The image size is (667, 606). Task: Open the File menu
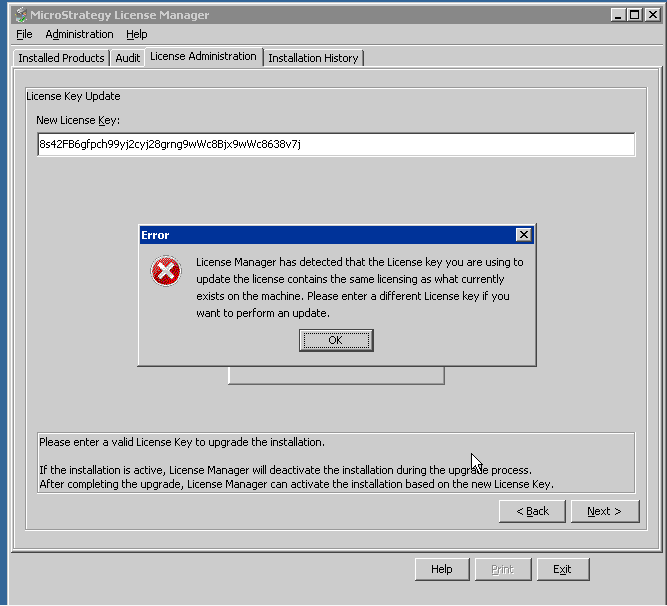pyautogui.click(x=24, y=34)
